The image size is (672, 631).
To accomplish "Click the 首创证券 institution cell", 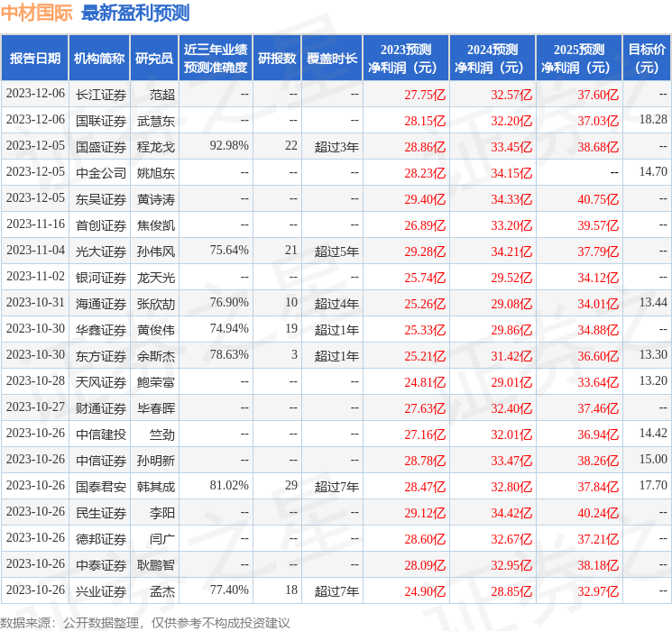I will pos(101,225).
